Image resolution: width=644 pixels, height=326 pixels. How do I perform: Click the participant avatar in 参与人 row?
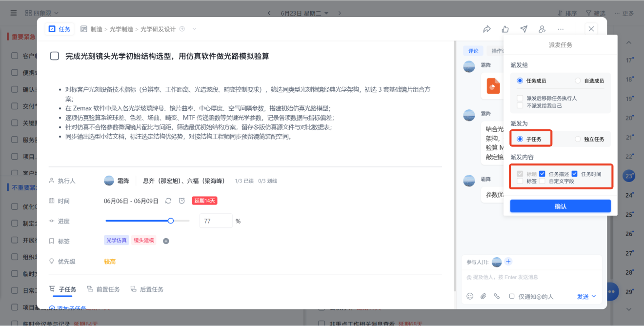pyautogui.click(x=497, y=262)
